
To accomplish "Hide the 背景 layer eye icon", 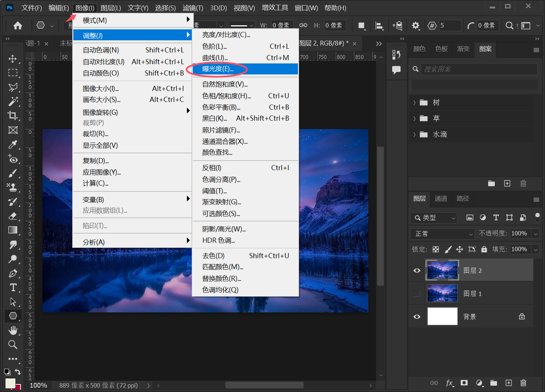I will click(x=417, y=316).
